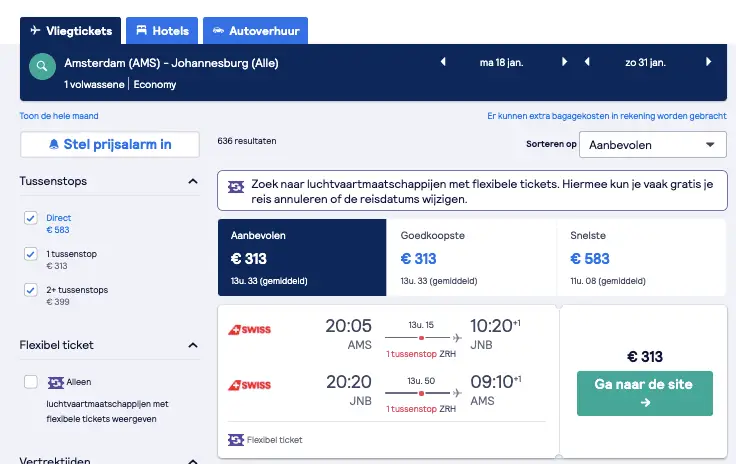The image size is (736, 464).
Task: Open the Sorteren op Aanbevolen dropdown
Action: tap(652, 145)
